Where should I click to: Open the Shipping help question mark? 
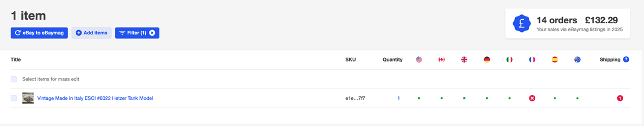pos(626,59)
